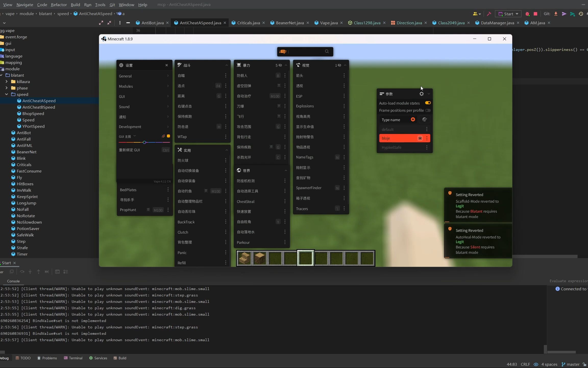Click the Debug bug icon in toolbar

pos(527,14)
